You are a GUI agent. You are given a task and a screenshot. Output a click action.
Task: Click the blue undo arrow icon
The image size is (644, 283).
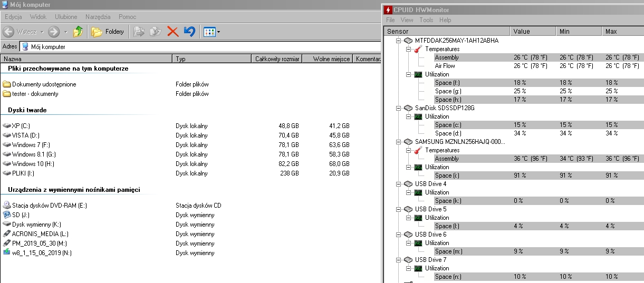coord(189,32)
